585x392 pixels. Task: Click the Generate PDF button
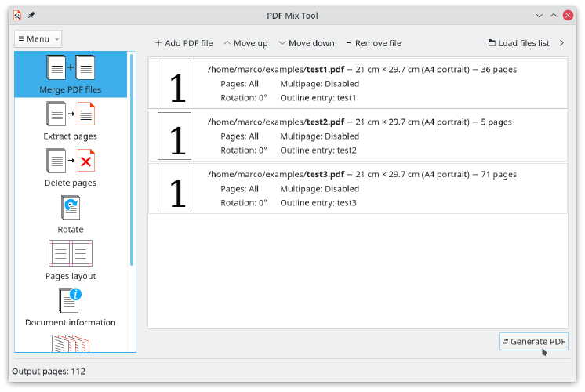tap(533, 342)
